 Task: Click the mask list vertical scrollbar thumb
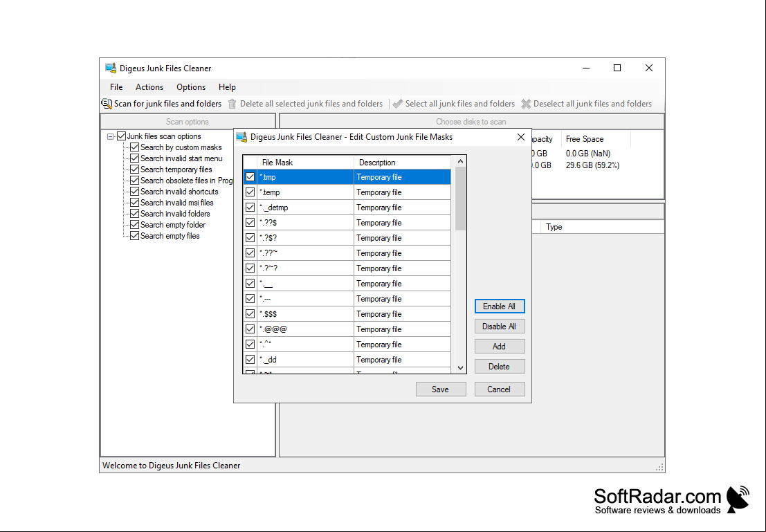(x=460, y=199)
